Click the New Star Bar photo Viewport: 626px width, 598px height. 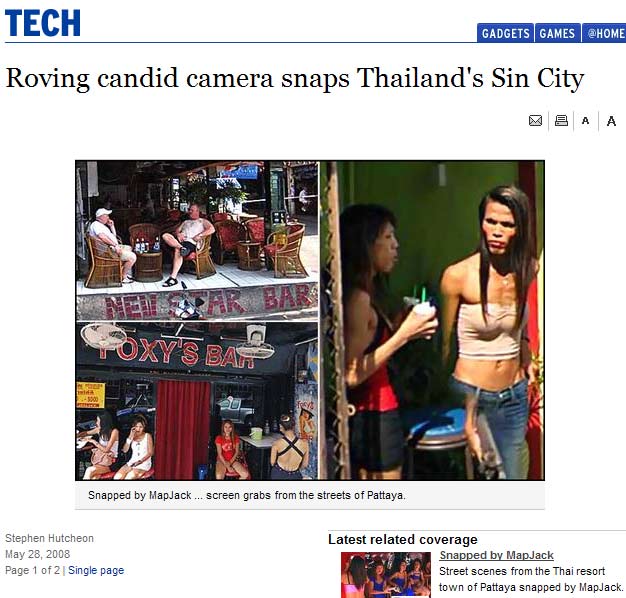(x=197, y=240)
